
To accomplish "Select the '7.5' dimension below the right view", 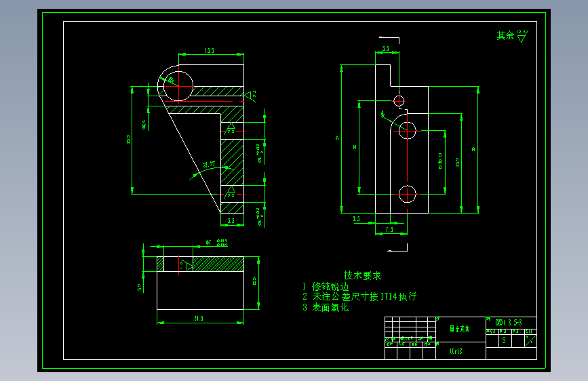I will 389,230.
